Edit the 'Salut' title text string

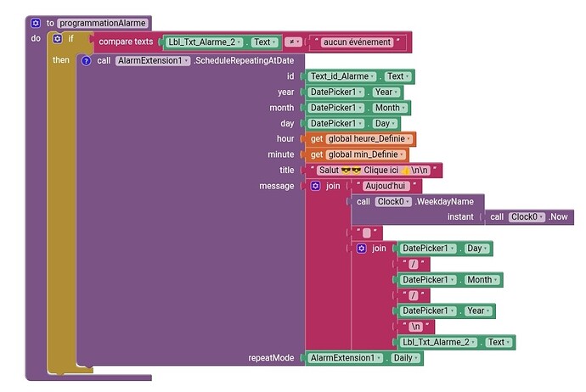[x=372, y=170]
